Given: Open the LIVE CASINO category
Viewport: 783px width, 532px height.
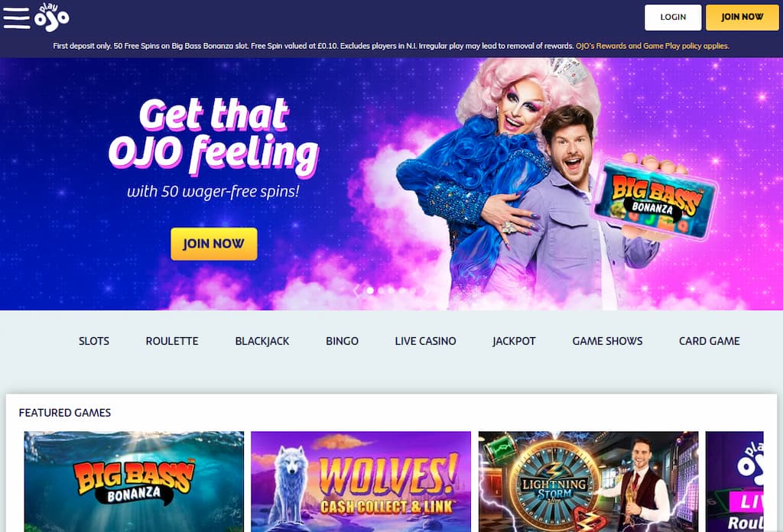Looking at the screenshot, I should click(425, 341).
